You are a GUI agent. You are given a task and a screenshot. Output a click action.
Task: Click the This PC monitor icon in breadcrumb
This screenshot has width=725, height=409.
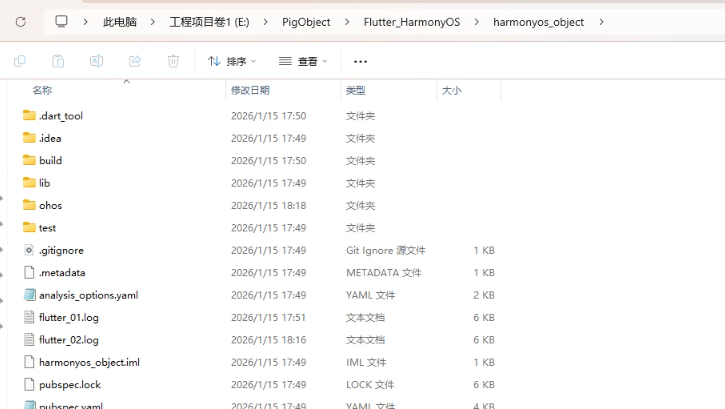[61, 22]
